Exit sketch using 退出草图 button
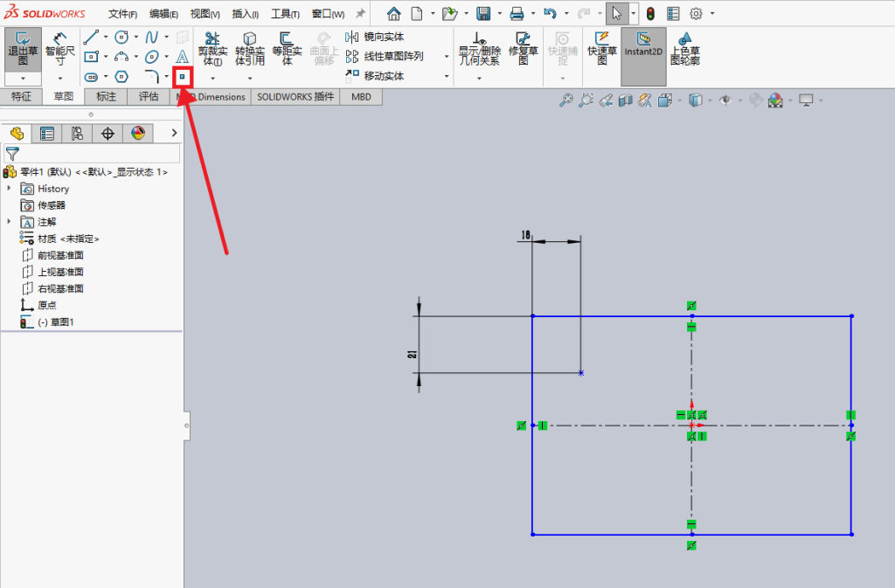Screen dimensions: 895x588 23,48
